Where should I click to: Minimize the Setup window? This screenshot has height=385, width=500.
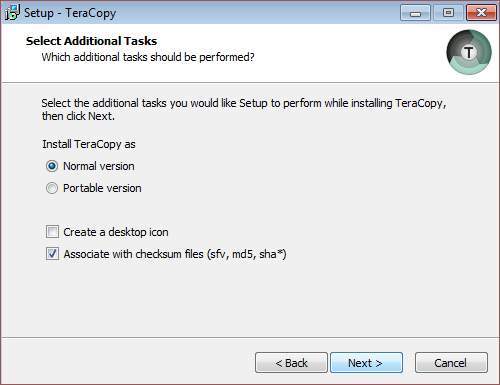tap(415, 13)
